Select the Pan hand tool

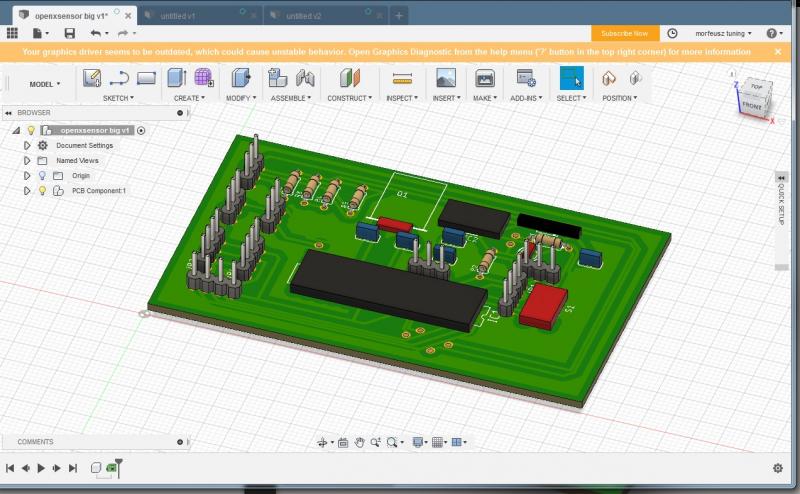359,442
